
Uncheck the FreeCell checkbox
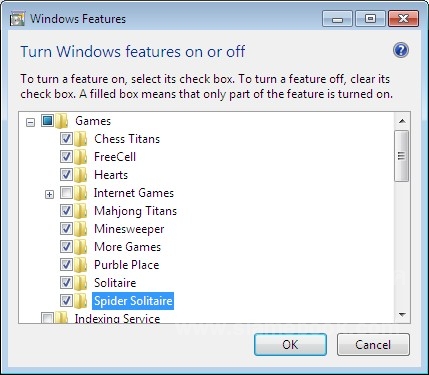tap(66, 157)
